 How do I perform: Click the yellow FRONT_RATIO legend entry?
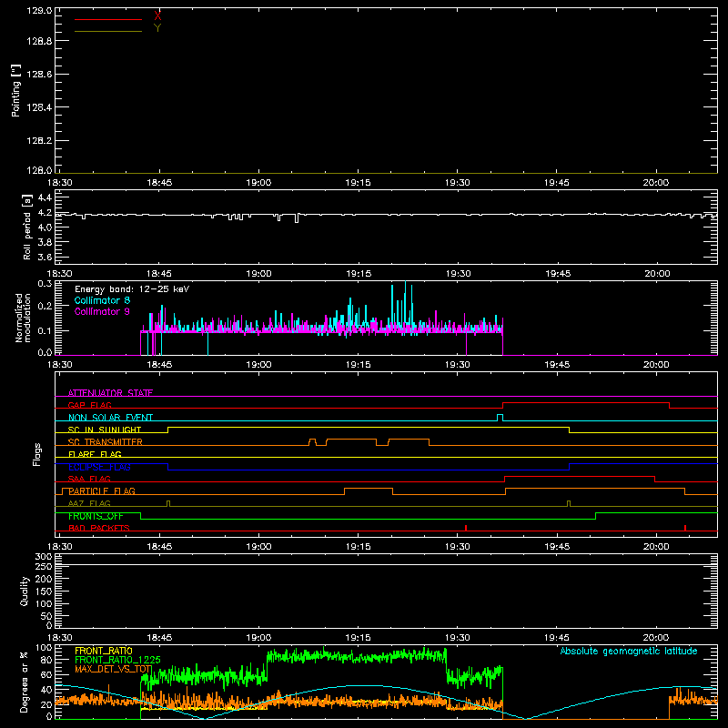click(103, 651)
